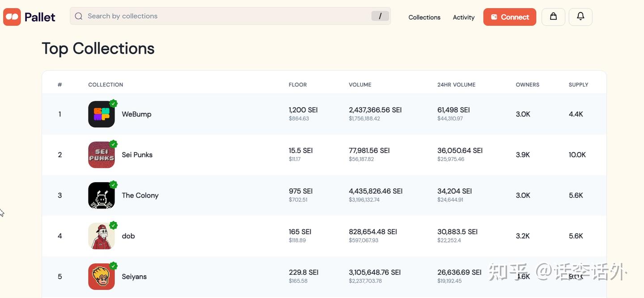The image size is (644, 298).
Task: Sort by the 24HR Volume header
Action: point(456,85)
